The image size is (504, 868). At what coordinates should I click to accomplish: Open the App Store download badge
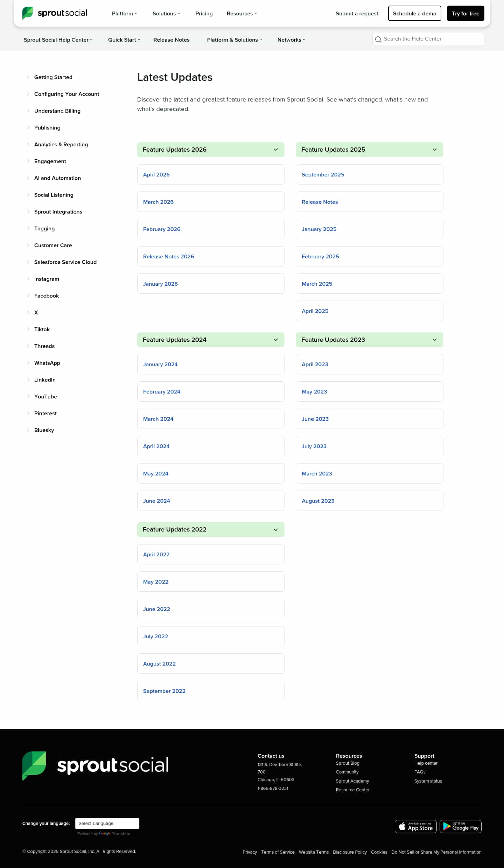click(415, 826)
